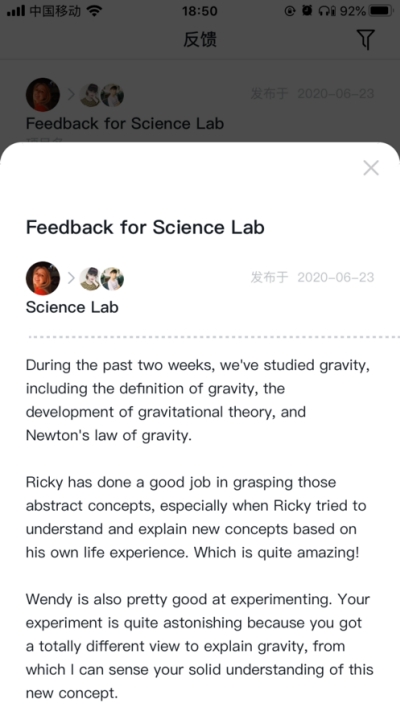
Task: Select the Science Lab project label
Action: pos(72,307)
